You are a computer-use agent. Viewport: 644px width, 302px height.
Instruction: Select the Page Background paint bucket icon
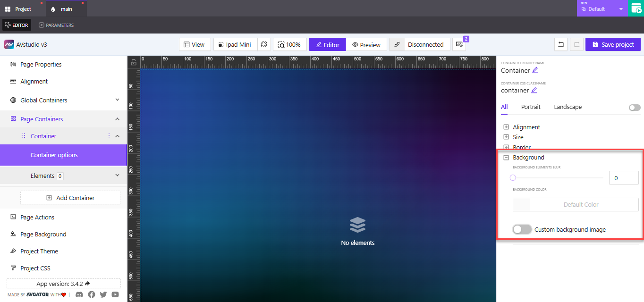(14, 234)
